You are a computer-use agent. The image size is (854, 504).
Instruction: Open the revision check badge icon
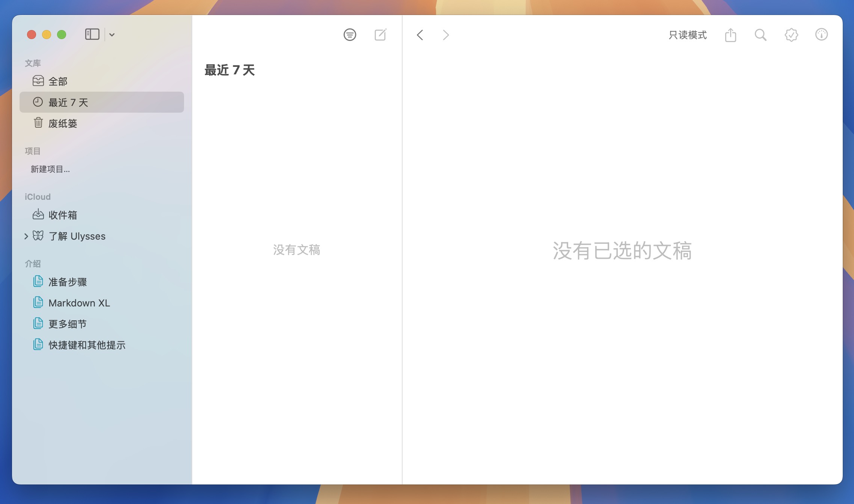[x=791, y=35]
